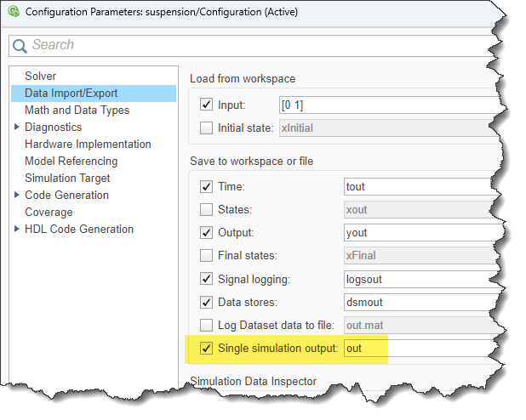The image size is (526, 420).
Task: Open the Model Referencing pane
Action: [71, 161]
